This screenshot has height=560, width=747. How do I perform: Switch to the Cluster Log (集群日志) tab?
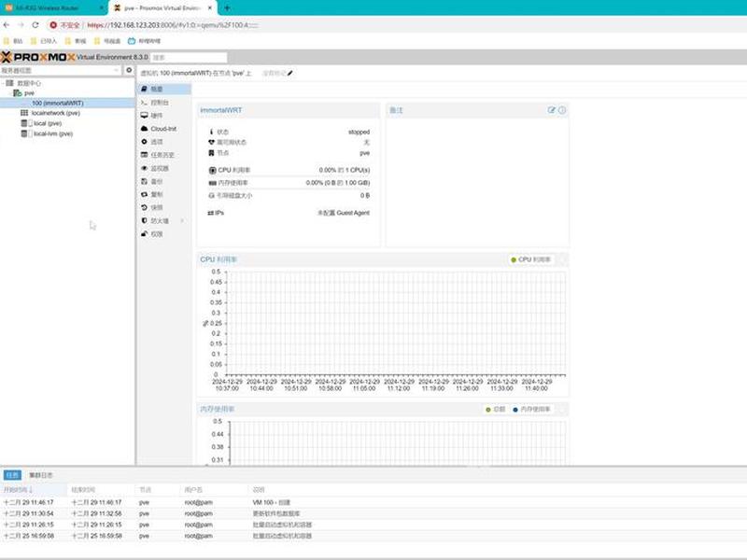(41, 475)
